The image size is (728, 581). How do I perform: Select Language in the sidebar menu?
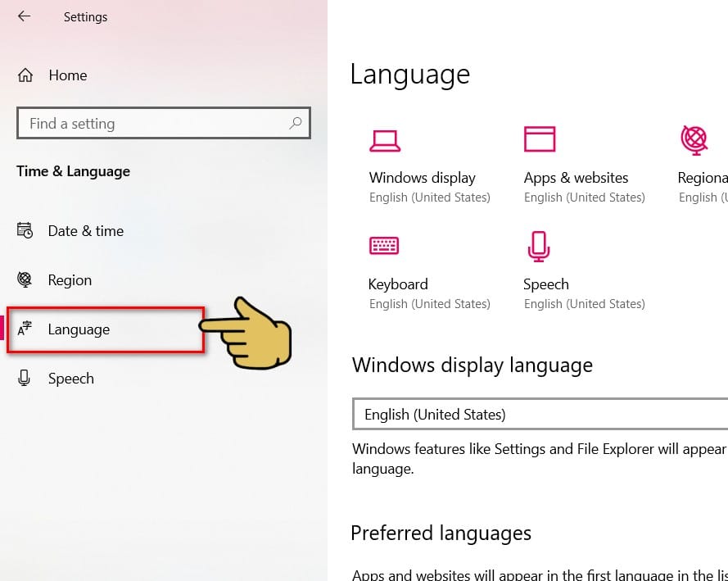coord(79,329)
